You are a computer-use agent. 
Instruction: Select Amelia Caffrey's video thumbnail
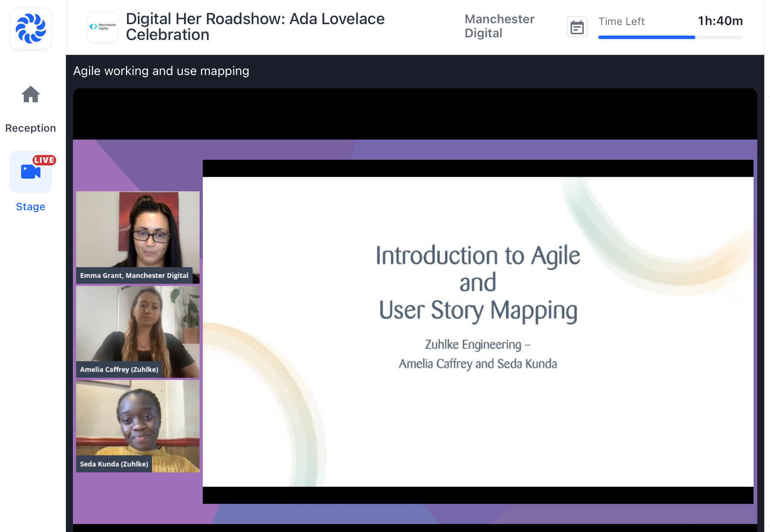point(138,332)
